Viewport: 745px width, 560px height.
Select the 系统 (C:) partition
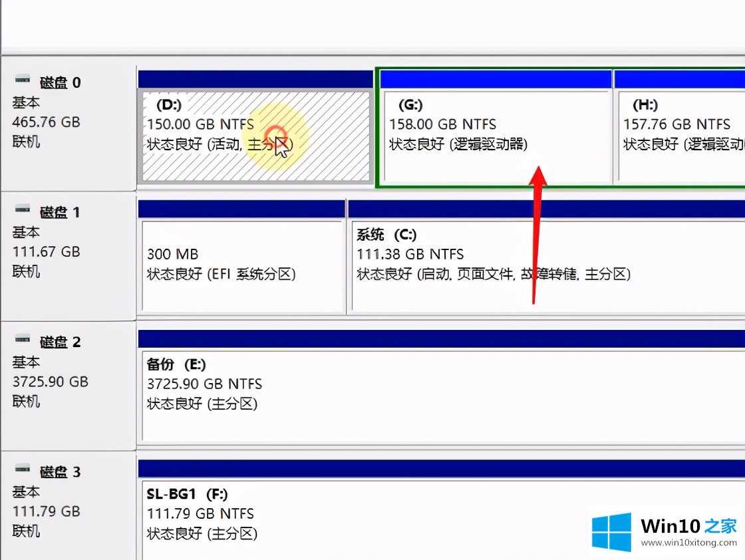click(547, 265)
